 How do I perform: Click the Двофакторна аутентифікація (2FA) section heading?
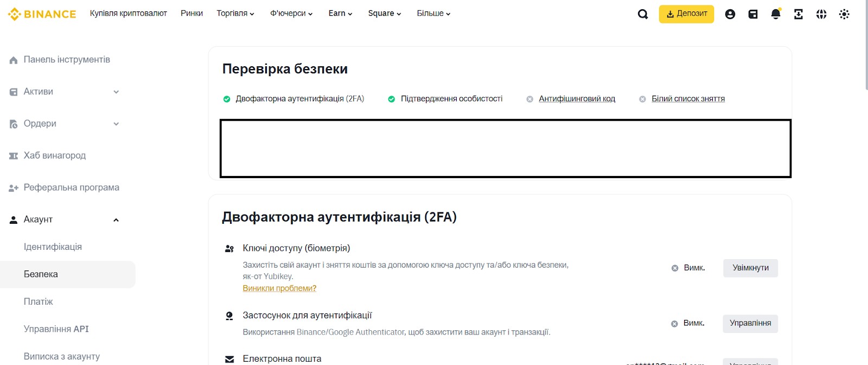tap(339, 217)
